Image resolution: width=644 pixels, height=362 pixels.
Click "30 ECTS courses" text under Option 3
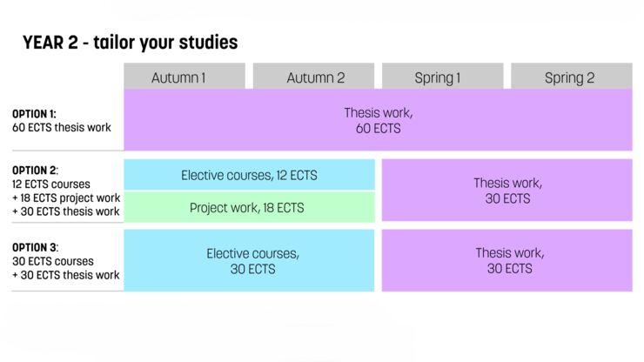coord(53,261)
